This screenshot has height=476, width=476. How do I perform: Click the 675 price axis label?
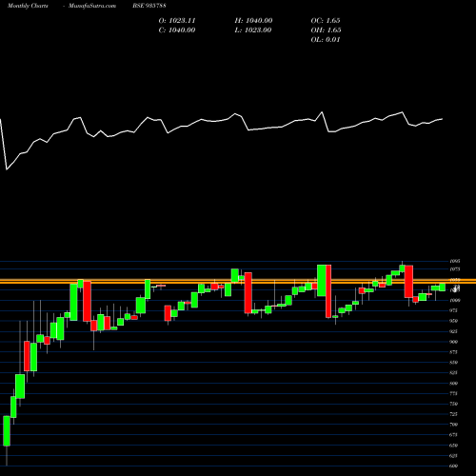[x=454, y=435]
